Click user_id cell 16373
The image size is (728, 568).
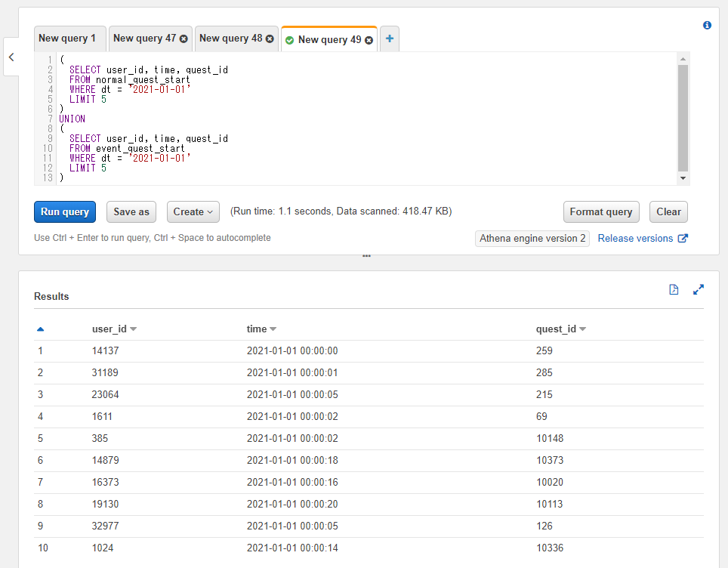[x=106, y=482]
